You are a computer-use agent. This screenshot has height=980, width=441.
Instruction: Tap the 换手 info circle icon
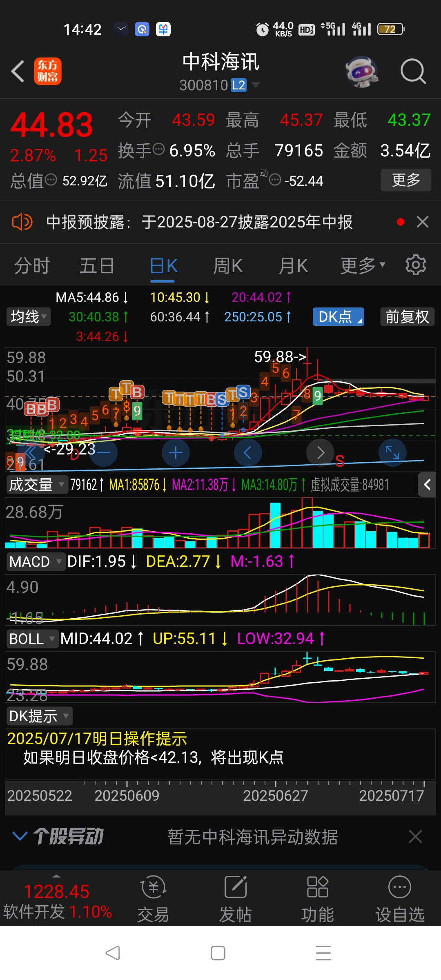tap(158, 149)
